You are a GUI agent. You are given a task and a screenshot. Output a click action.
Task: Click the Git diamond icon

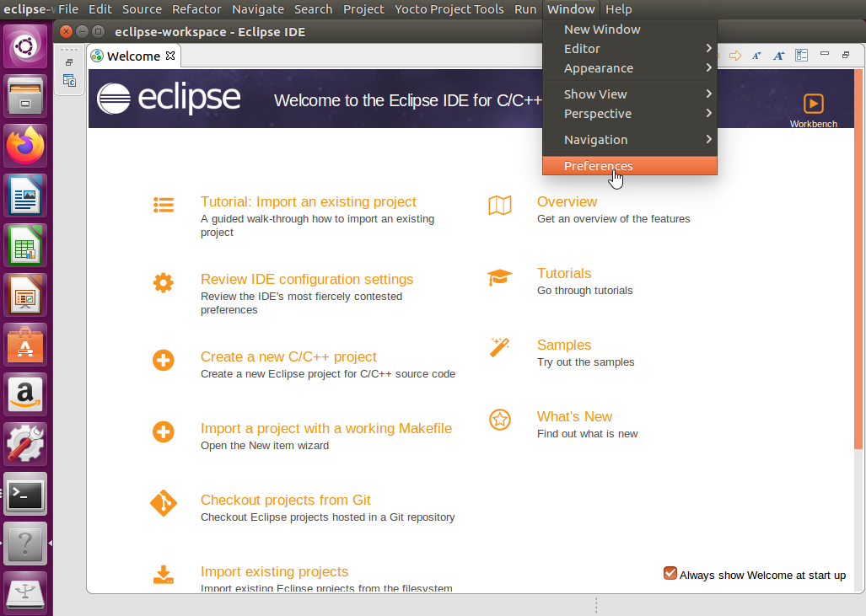pos(164,503)
